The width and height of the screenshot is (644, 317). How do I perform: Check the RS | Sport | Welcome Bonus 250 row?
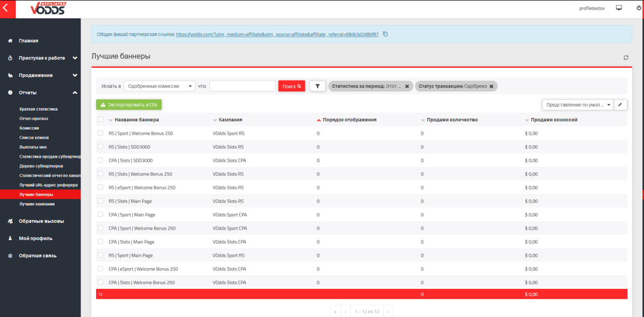101,133
